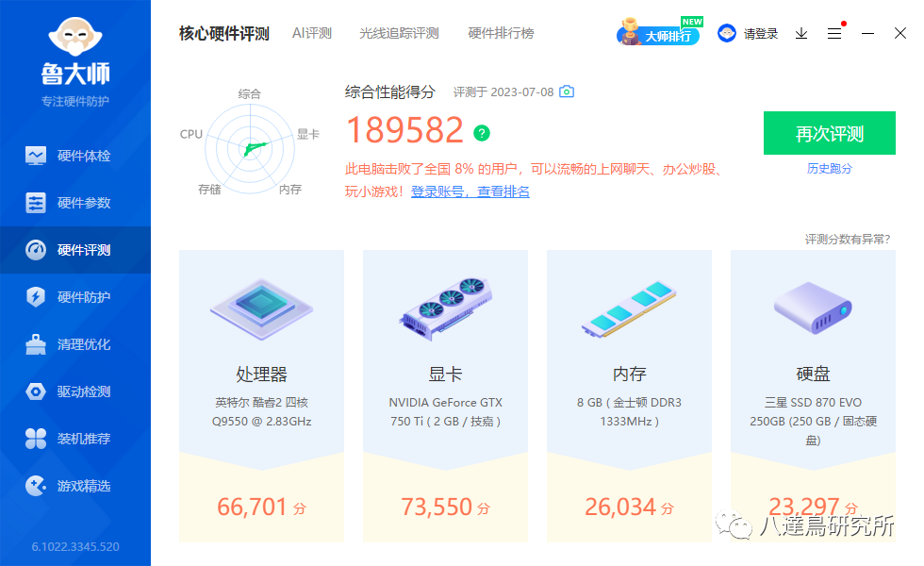Viewport: 924px width, 566px height.
Task: Click the overall score 189582
Action: coord(404,130)
